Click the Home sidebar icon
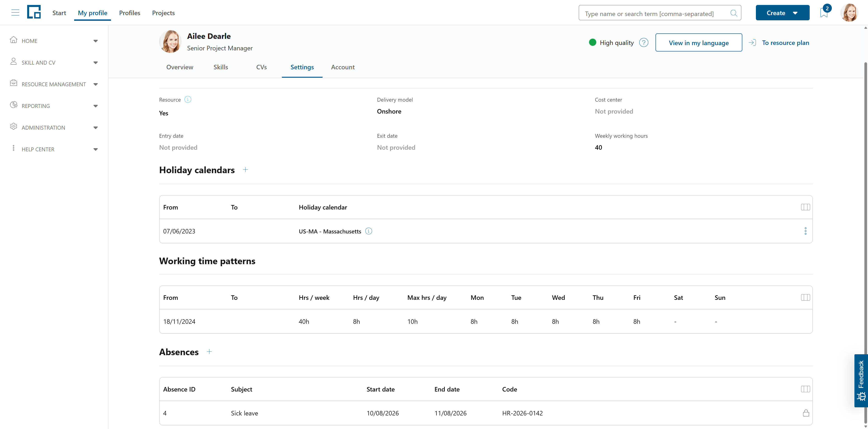This screenshot has height=429, width=868. [x=14, y=40]
